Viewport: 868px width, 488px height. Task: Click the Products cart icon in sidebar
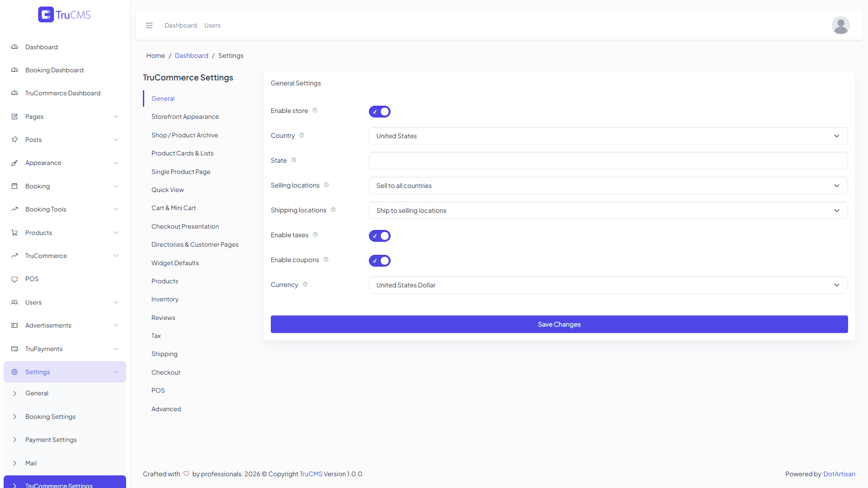click(x=14, y=233)
